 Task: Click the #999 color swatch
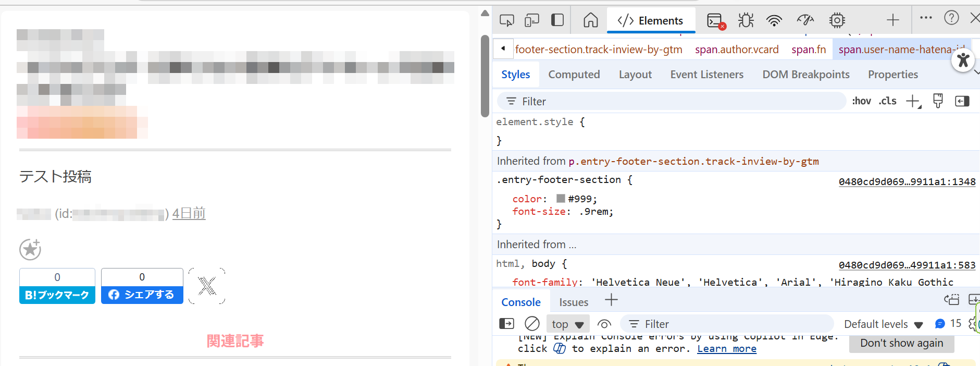561,199
